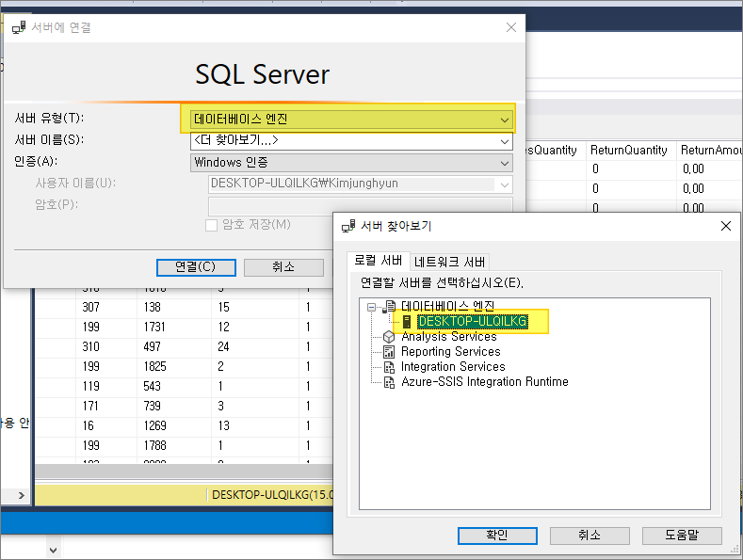743x560 pixels.
Task: Click cell 1269 in the results grid
Action: (x=174, y=426)
